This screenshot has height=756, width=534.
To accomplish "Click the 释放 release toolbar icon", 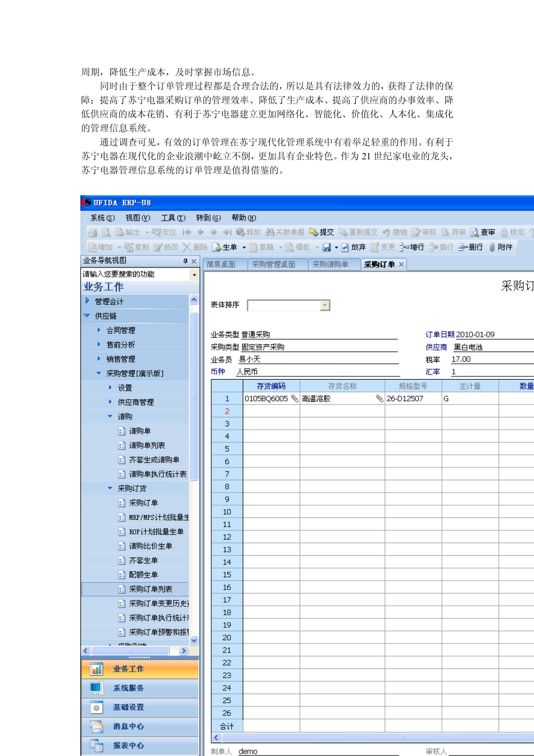I will pyautogui.click(x=248, y=232).
